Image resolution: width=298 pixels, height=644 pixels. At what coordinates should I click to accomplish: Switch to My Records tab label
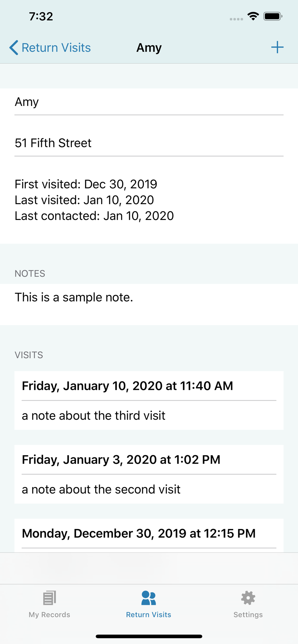[49, 615]
